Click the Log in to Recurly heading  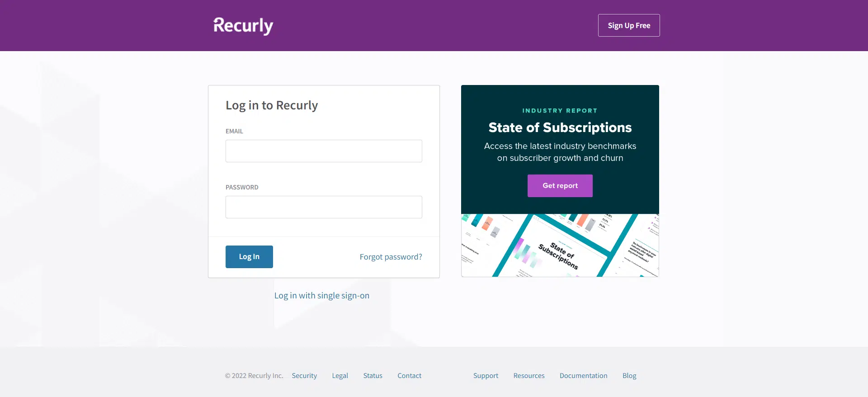(x=272, y=105)
